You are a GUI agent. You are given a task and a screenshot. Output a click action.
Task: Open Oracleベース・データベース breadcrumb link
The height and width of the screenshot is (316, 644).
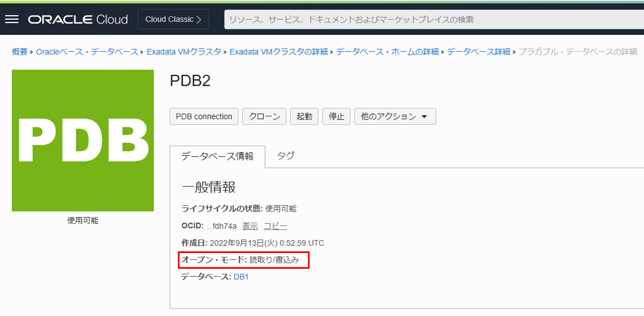87,52
